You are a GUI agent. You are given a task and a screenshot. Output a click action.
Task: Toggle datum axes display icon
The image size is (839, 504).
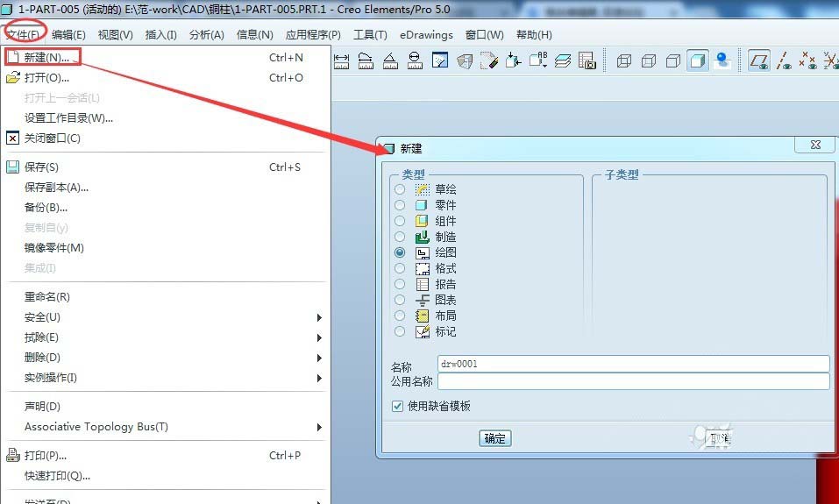point(785,60)
